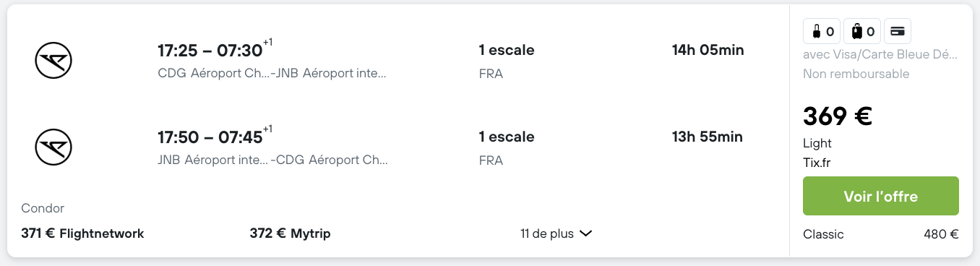Expand the 11 de plus chevron

(x=586, y=233)
